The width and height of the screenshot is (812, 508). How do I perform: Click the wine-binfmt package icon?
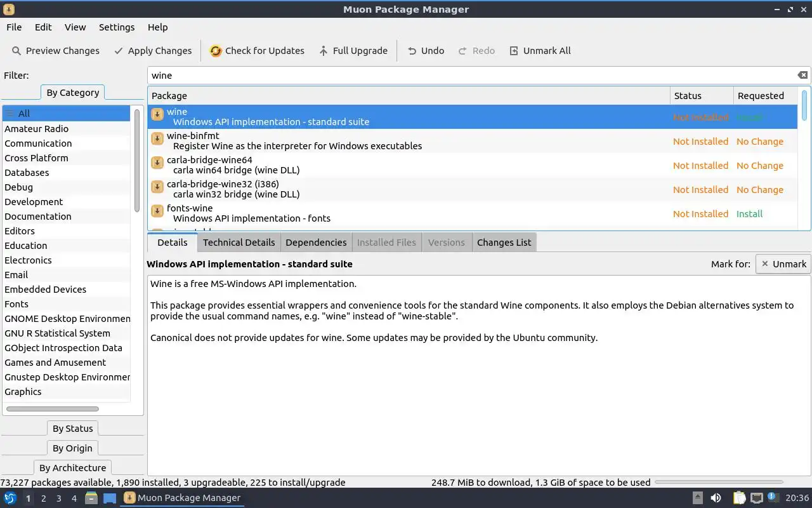pyautogui.click(x=157, y=138)
